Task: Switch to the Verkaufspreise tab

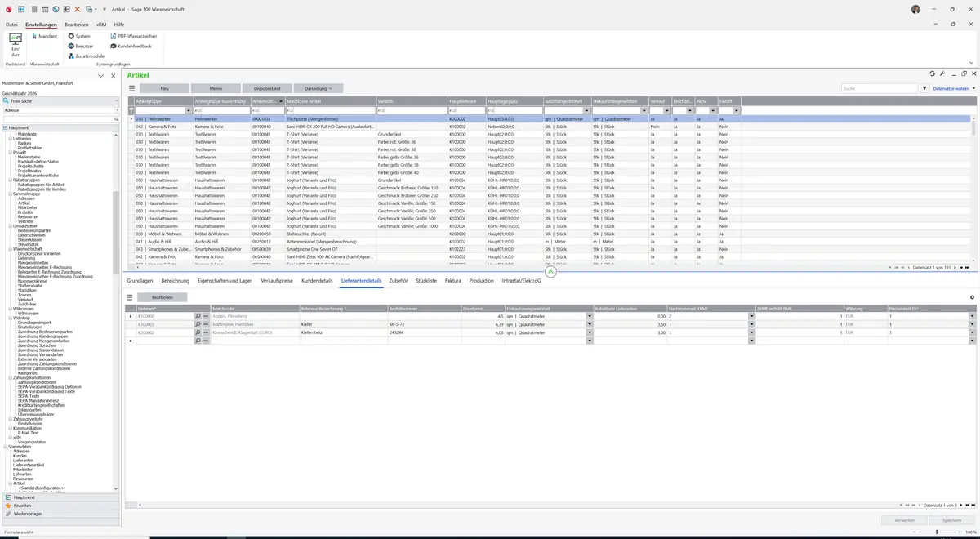Action: [x=277, y=280]
